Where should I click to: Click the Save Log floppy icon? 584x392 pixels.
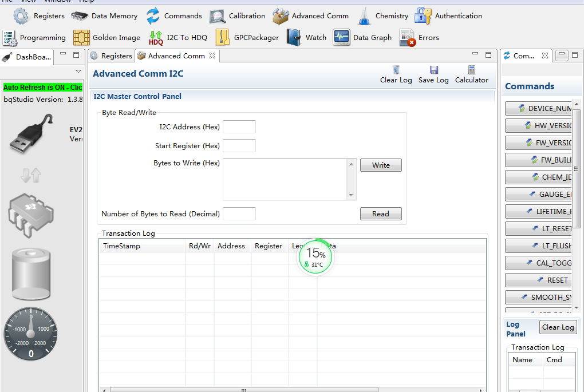tap(433, 70)
